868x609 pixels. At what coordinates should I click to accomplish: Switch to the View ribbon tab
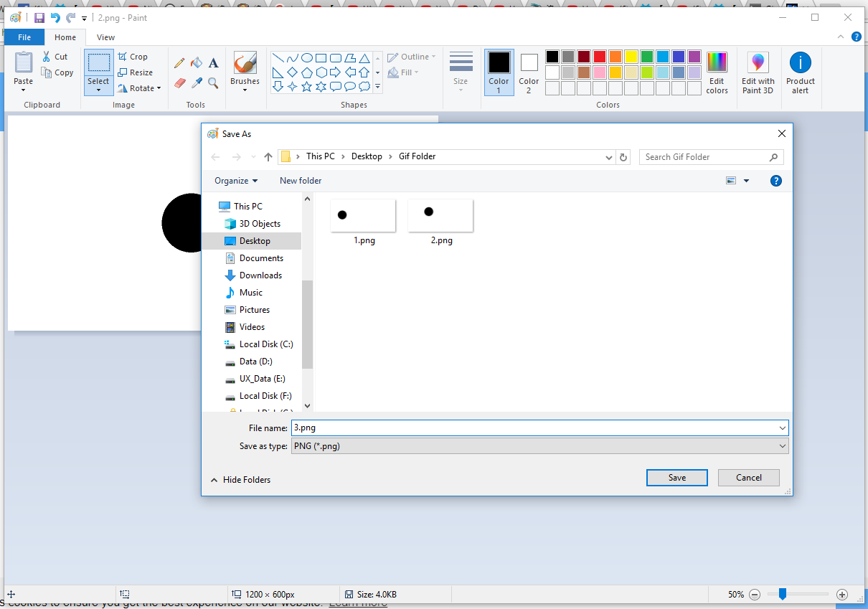[x=105, y=37]
